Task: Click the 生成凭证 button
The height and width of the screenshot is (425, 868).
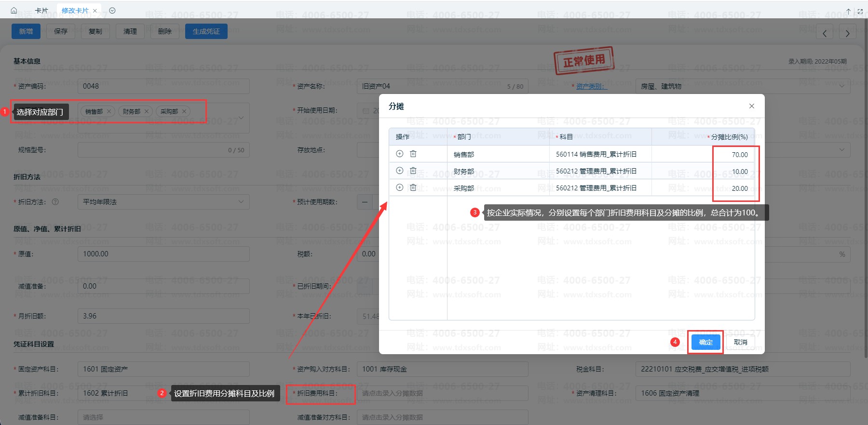Action: click(x=206, y=31)
